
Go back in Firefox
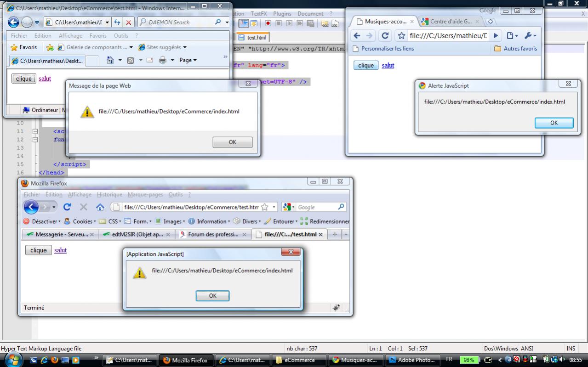tap(31, 207)
